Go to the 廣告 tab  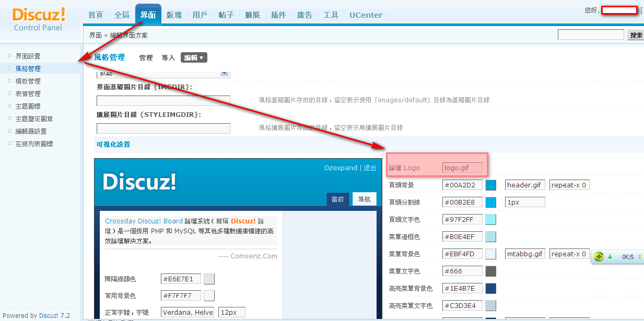[x=305, y=15]
